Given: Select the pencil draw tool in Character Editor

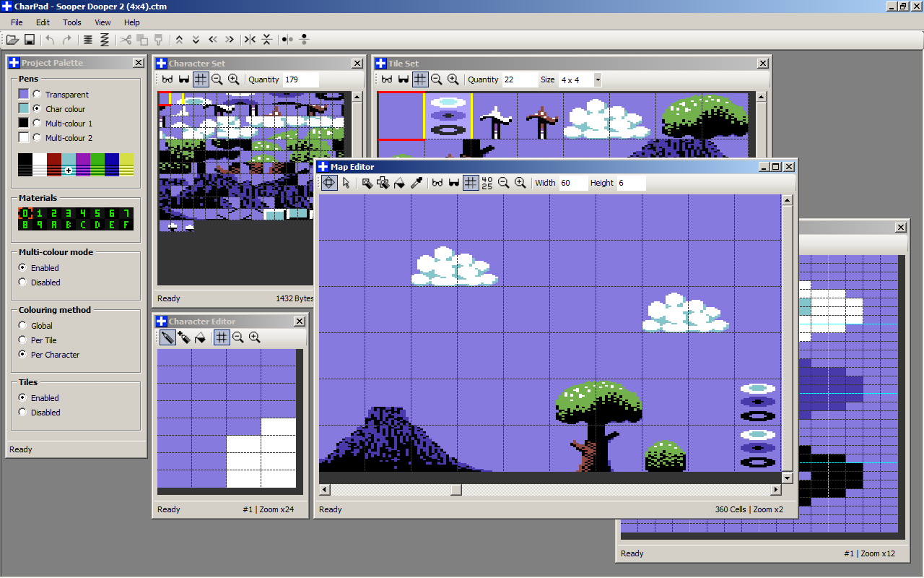Looking at the screenshot, I should pyautogui.click(x=167, y=337).
